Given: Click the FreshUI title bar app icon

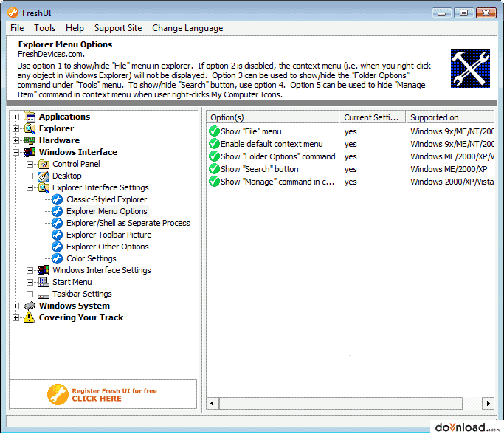Looking at the screenshot, I should (x=13, y=13).
